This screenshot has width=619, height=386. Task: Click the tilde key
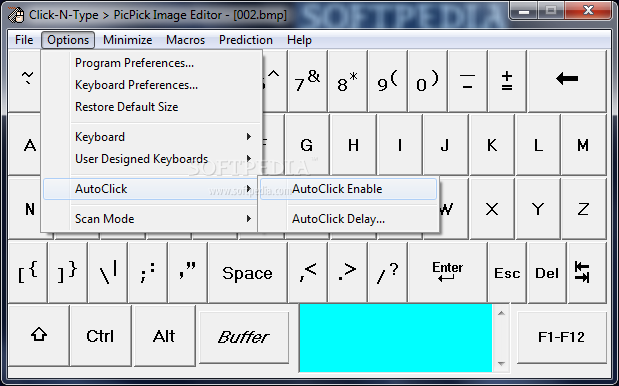tap(24, 81)
